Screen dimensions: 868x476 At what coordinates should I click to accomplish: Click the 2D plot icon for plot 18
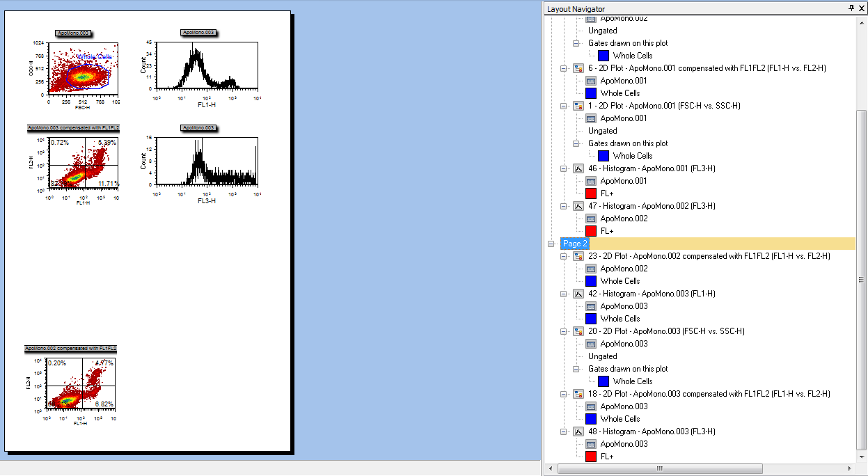pyautogui.click(x=578, y=394)
